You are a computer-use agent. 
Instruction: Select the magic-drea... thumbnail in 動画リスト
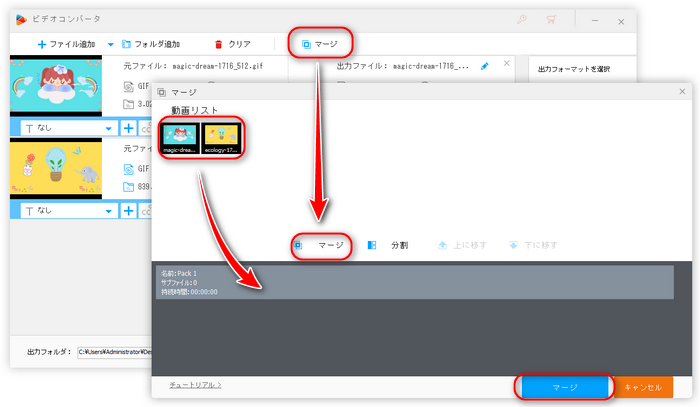click(179, 138)
